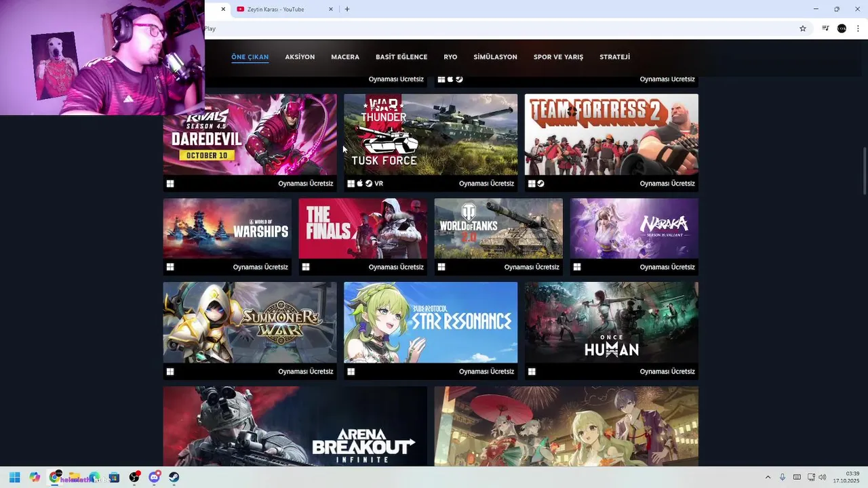Launch Copilot from the taskbar
Image resolution: width=868 pixels, height=488 pixels.
(35, 477)
